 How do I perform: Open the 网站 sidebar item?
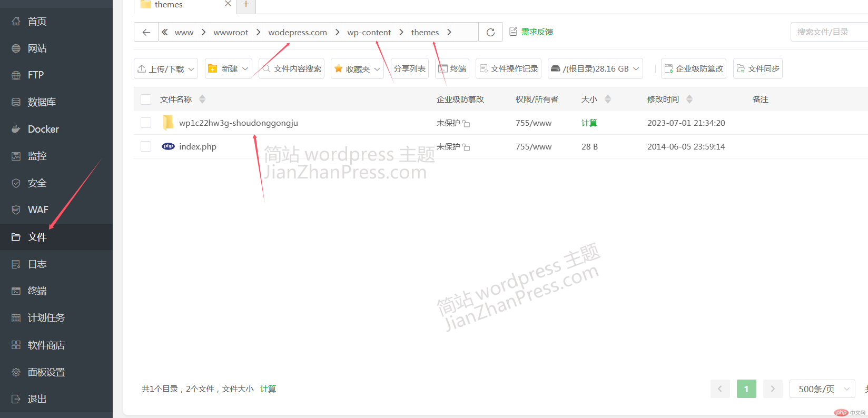(56, 48)
